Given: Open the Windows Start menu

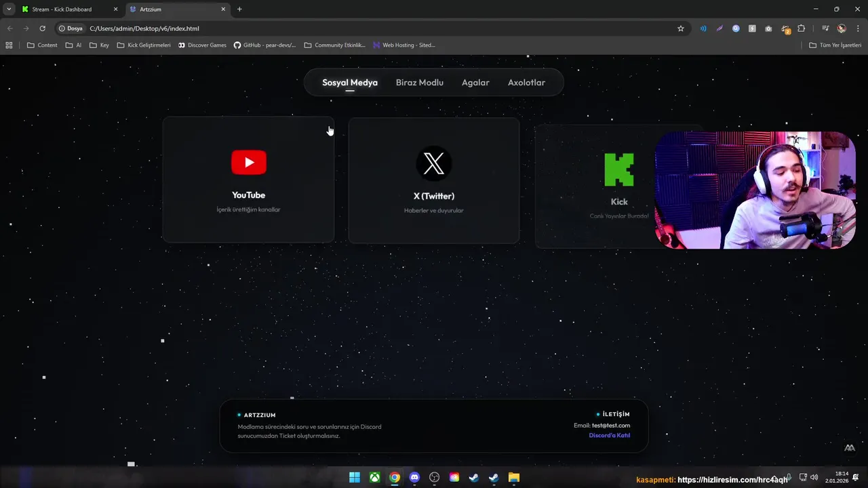Looking at the screenshot, I should 355,477.
